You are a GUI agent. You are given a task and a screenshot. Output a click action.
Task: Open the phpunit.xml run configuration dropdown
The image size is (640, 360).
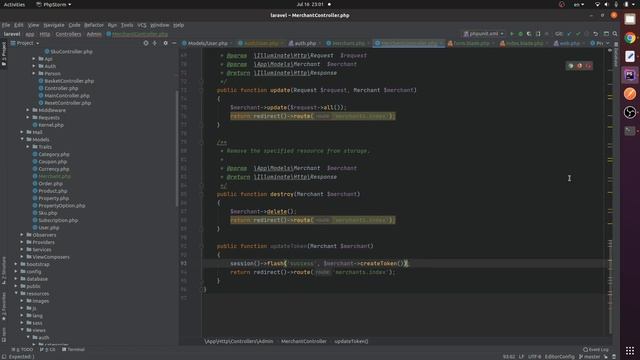(x=484, y=34)
